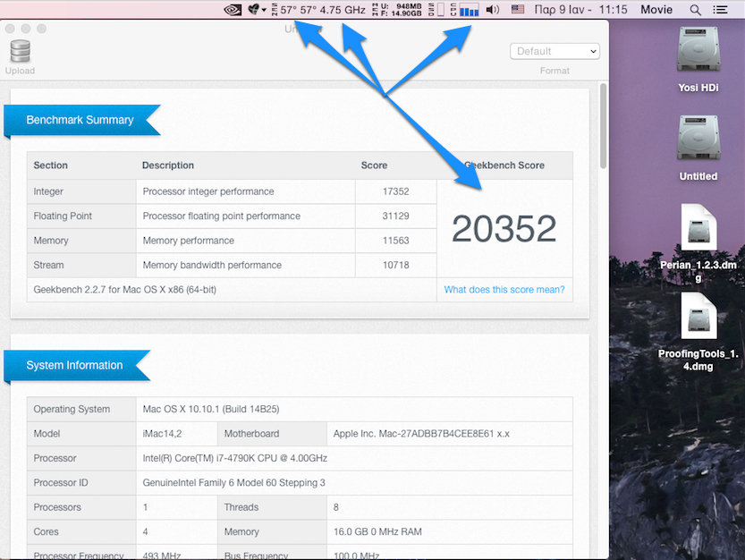The image size is (745, 560).
Task: Open the Movie user menu
Action: pyautogui.click(x=656, y=10)
